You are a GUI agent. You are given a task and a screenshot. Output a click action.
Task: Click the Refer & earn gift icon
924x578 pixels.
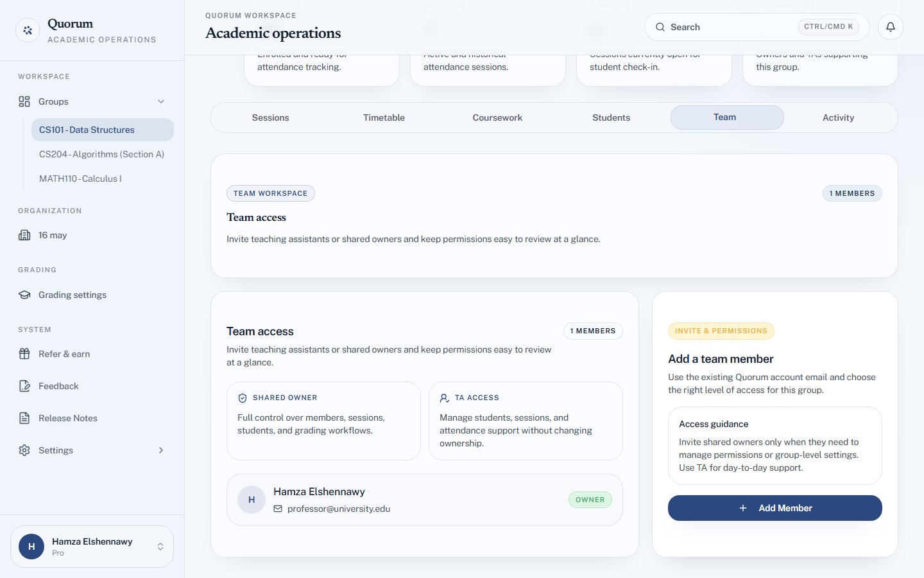[24, 354]
